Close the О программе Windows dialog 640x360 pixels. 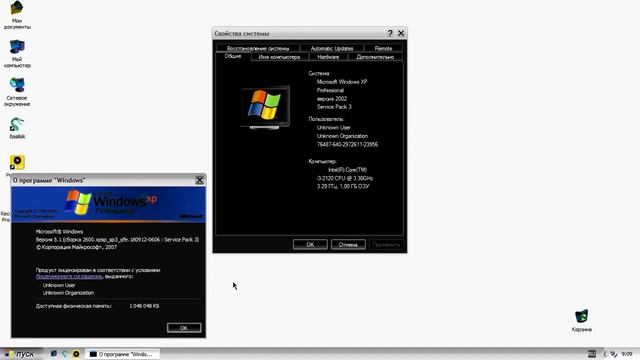coord(199,180)
